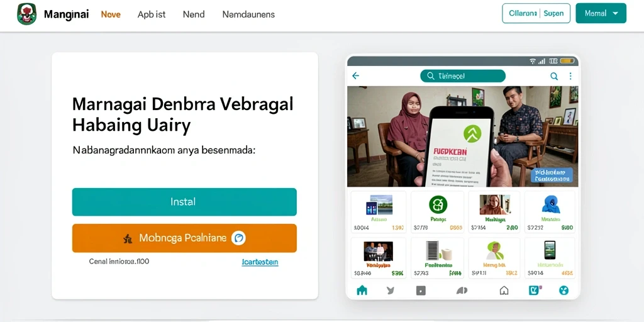The width and height of the screenshot is (644, 322).
Task: Tap the gray leaf-shaped icon in bottom navigation
Action: pyautogui.click(x=462, y=291)
